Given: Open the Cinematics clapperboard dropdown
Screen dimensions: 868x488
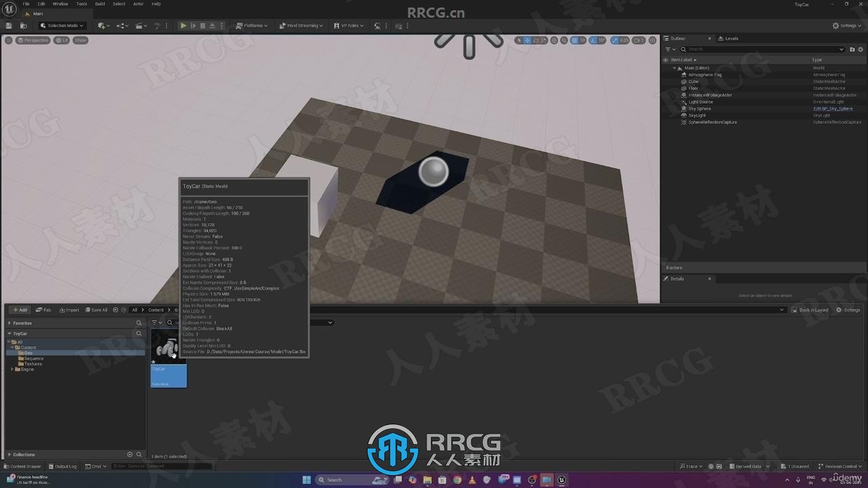Looking at the screenshot, I should [141, 26].
